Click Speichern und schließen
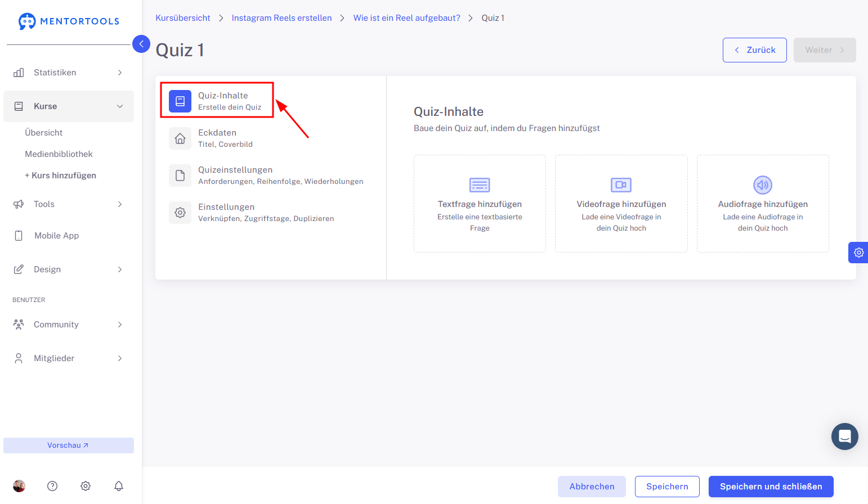This screenshot has width=868, height=504. [x=771, y=487]
